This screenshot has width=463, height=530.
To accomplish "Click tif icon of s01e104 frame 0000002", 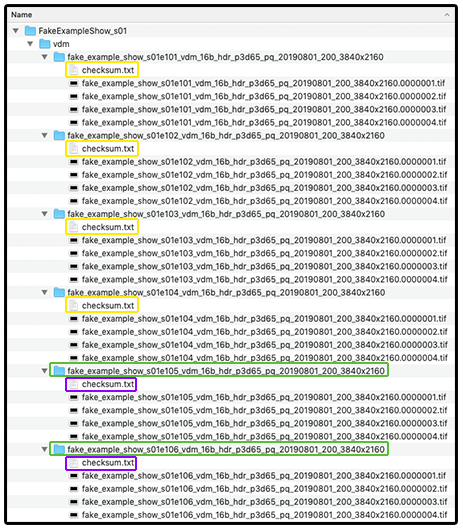I will 74,332.
